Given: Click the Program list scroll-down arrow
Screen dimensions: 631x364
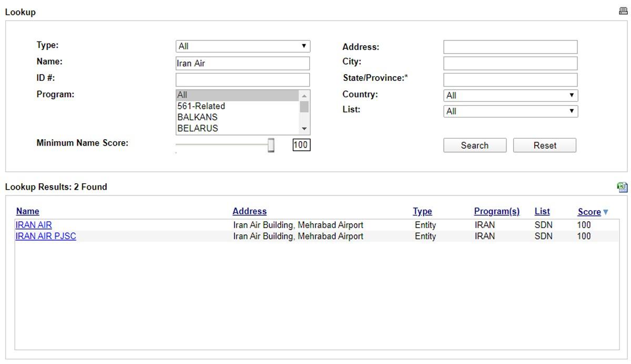Looking at the screenshot, I should tap(304, 129).
